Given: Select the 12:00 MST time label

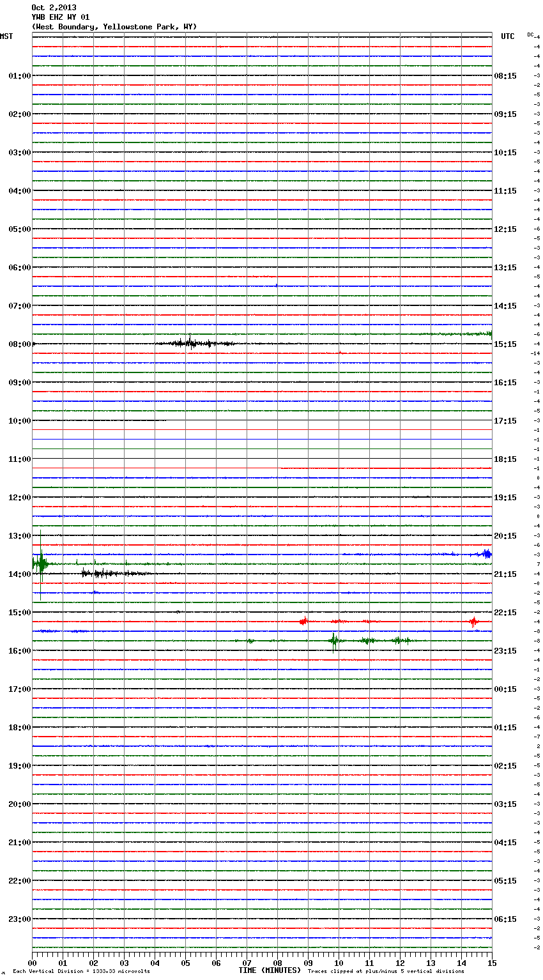Looking at the screenshot, I should click(20, 498).
